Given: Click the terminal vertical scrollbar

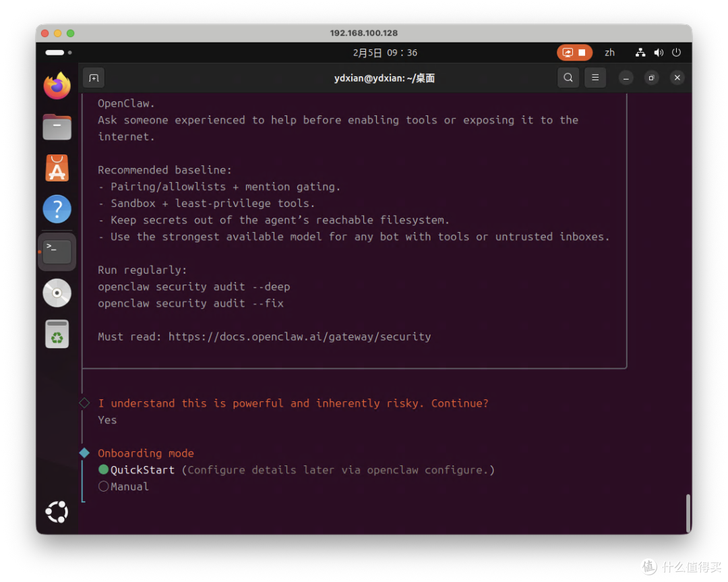Looking at the screenshot, I should pyautogui.click(x=688, y=513).
